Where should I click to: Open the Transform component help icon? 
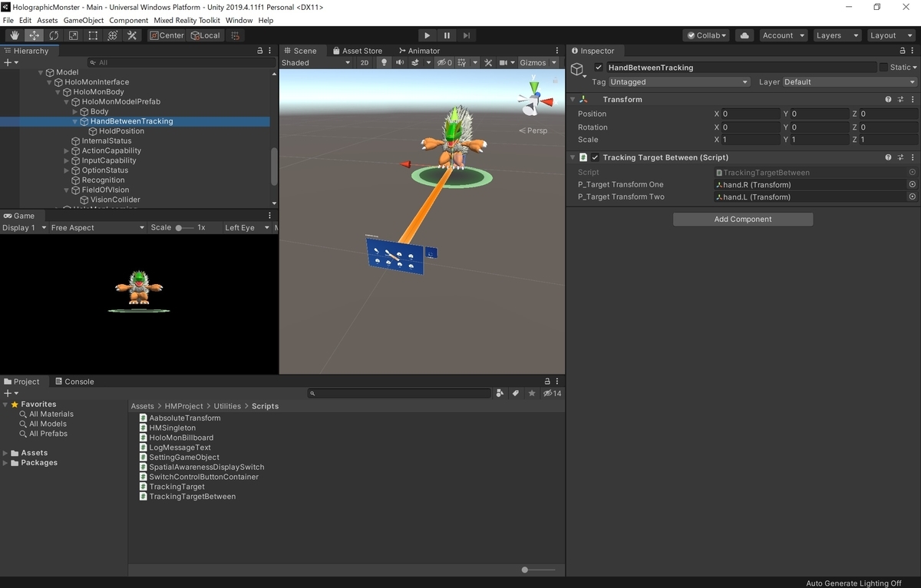click(888, 100)
